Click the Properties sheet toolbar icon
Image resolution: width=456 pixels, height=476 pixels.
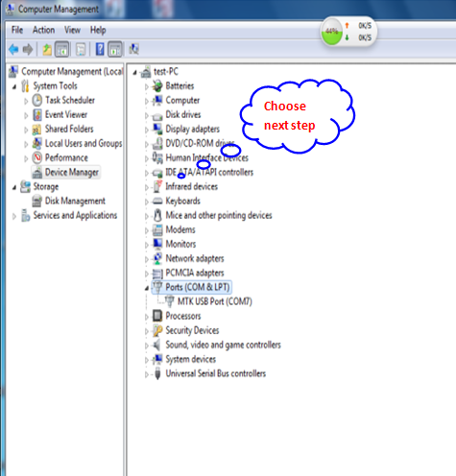[81, 49]
